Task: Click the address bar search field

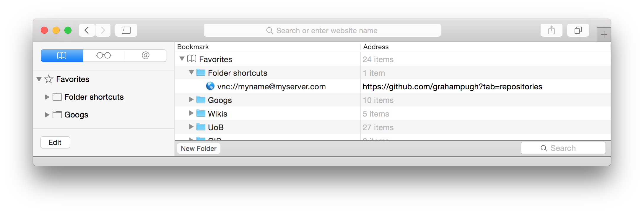Action: pyautogui.click(x=322, y=30)
